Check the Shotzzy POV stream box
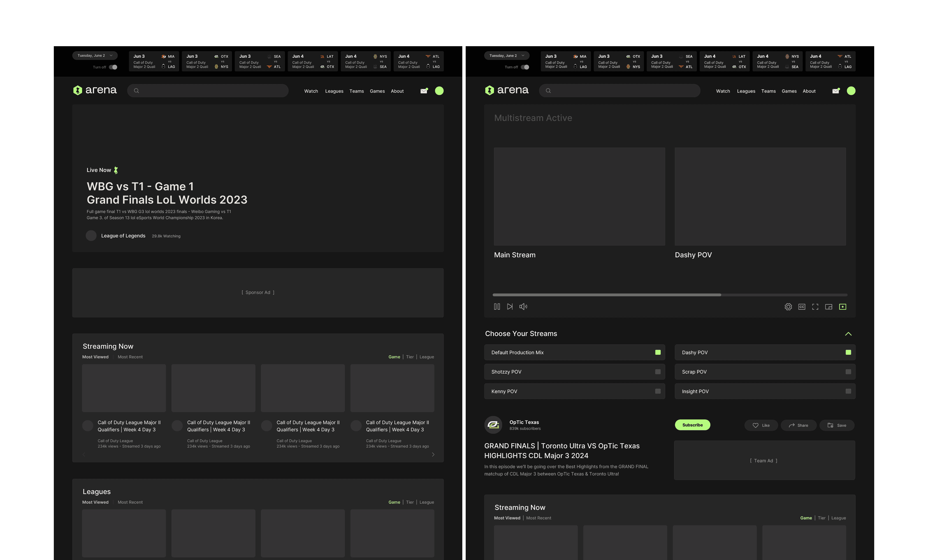Screen dimensions: 928x560 point(658,372)
